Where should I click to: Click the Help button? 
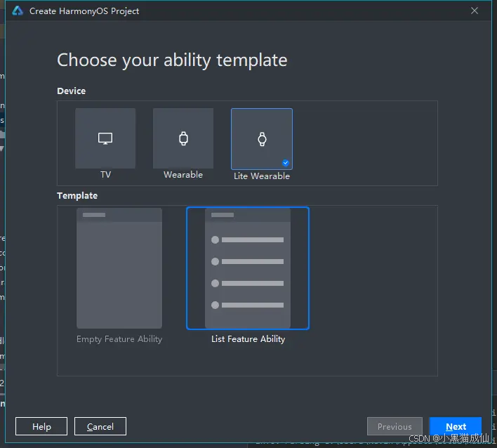click(x=41, y=426)
